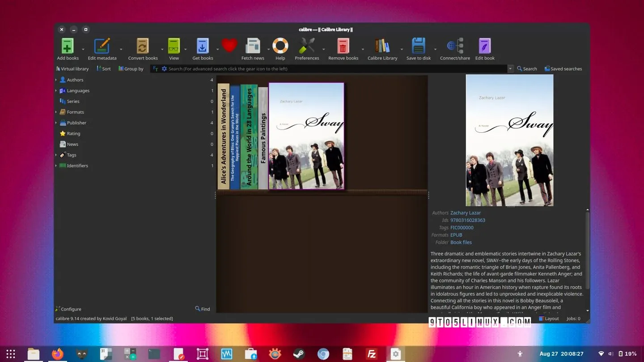Expand the Formats category
This screenshot has height=362, width=644.
click(56, 112)
